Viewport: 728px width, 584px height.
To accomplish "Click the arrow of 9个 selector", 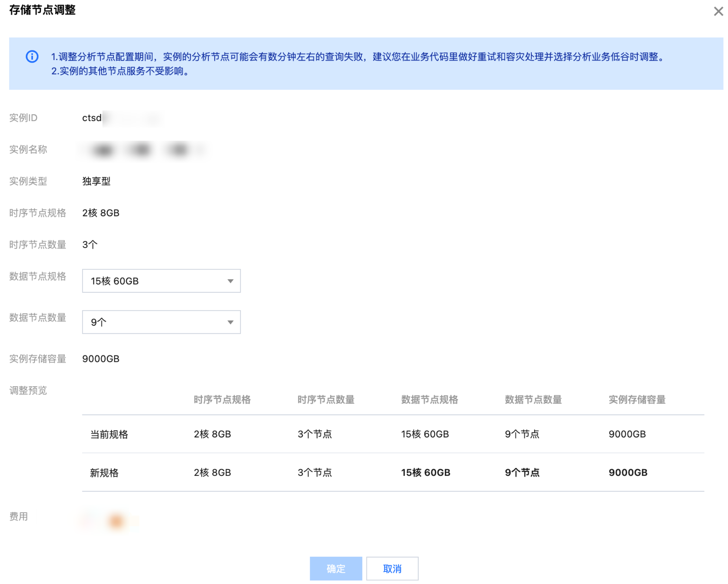I will [x=230, y=322].
